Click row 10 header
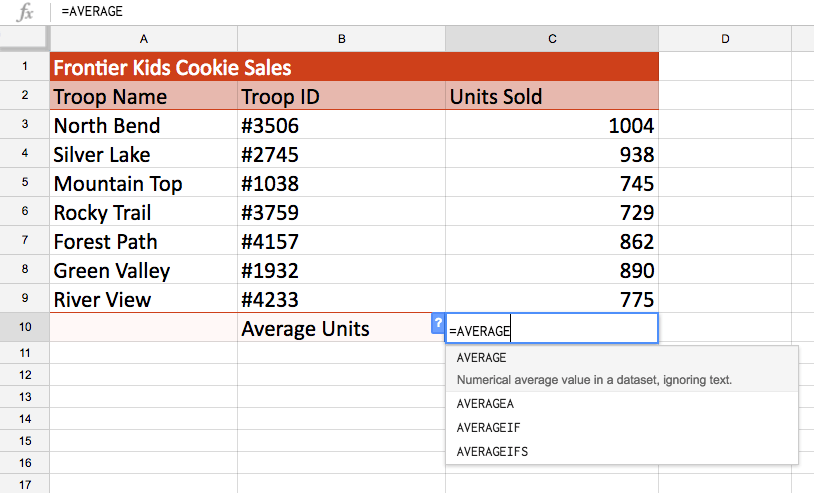The height and width of the screenshot is (493, 814). point(24,329)
